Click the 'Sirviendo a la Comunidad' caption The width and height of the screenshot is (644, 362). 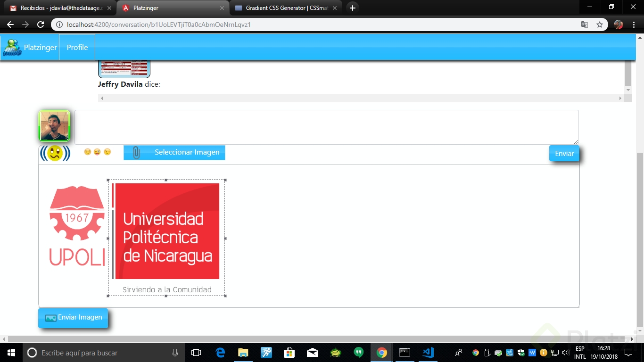[167, 289]
